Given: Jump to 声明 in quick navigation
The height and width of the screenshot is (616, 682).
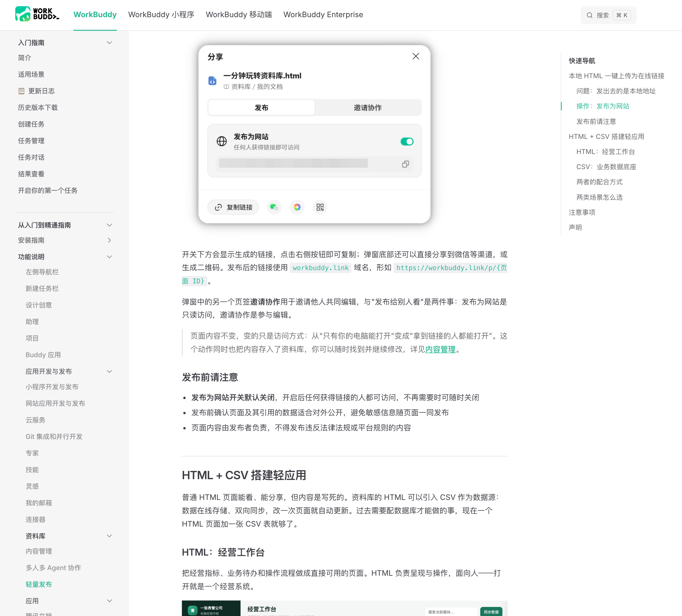Looking at the screenshot, I should click(575, 227).
